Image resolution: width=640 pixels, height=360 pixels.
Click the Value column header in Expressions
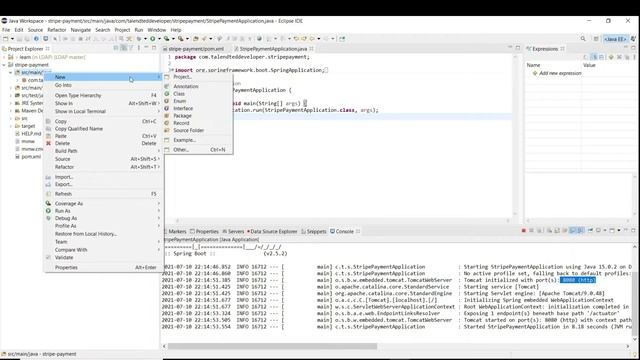589,65
